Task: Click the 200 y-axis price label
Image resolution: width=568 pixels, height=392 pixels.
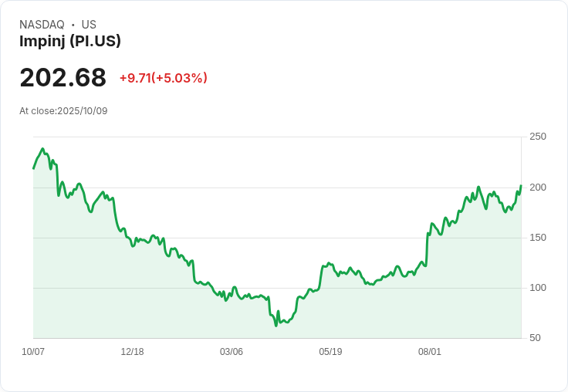Action: point(538,188)
